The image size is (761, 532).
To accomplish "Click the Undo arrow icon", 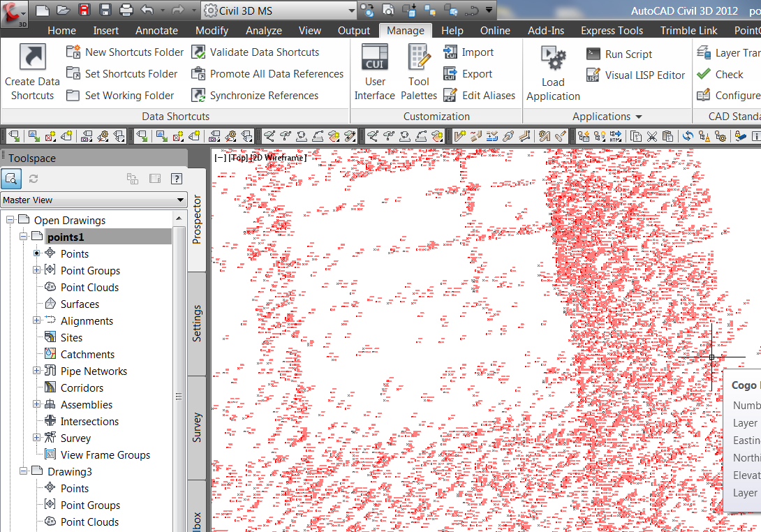I will 147,10.
